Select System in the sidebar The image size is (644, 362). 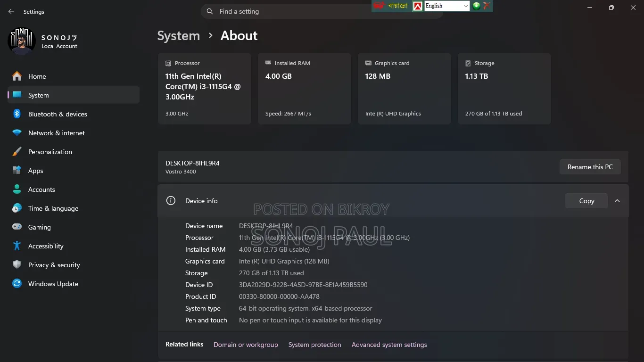point(74,95)
